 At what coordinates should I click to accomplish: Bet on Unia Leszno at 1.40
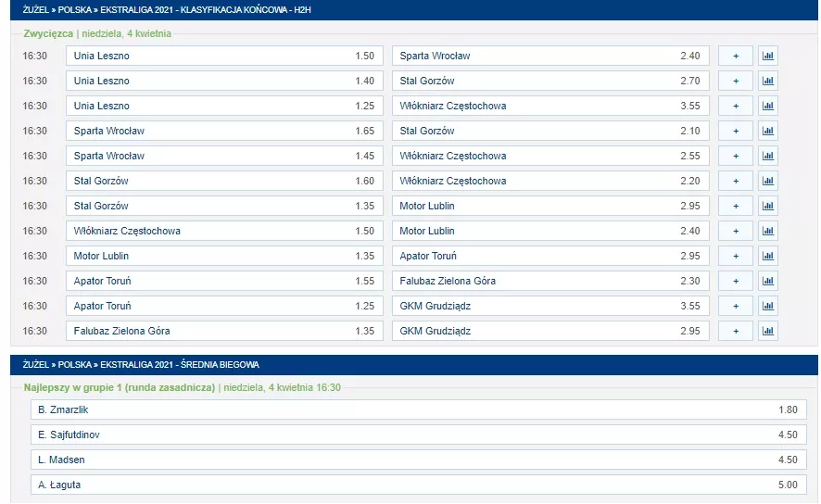point(224,81)
